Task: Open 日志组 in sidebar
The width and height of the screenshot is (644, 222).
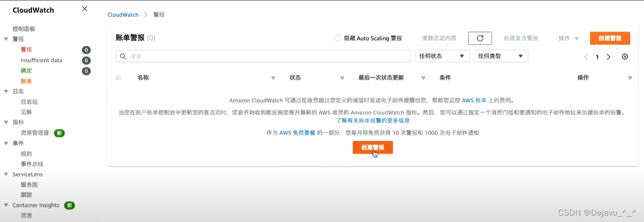Action: click(29, 102)
